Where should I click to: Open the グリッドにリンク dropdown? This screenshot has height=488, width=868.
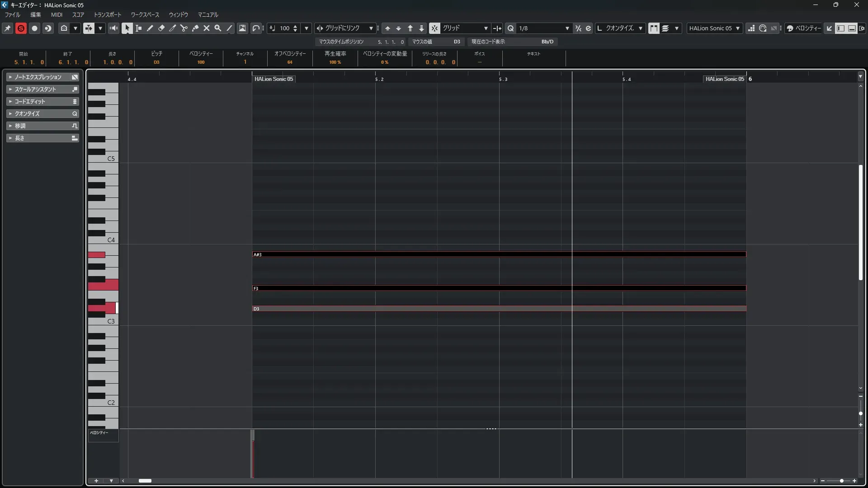click(x=371, y=28)
